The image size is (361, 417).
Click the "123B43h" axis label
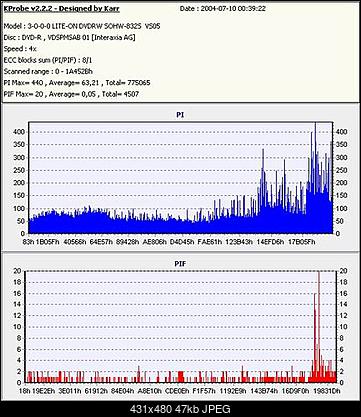pos(239,242)
